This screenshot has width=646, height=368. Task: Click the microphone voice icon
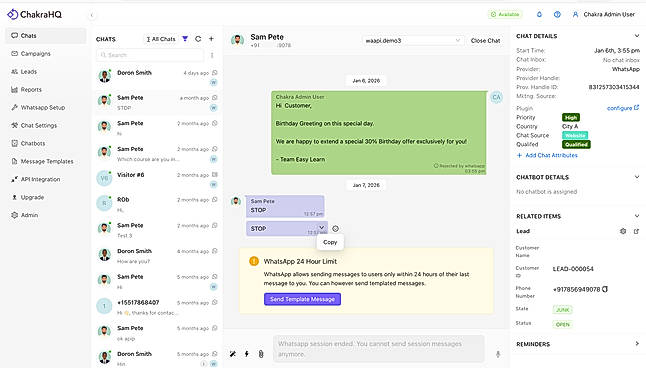click(498, 354)
